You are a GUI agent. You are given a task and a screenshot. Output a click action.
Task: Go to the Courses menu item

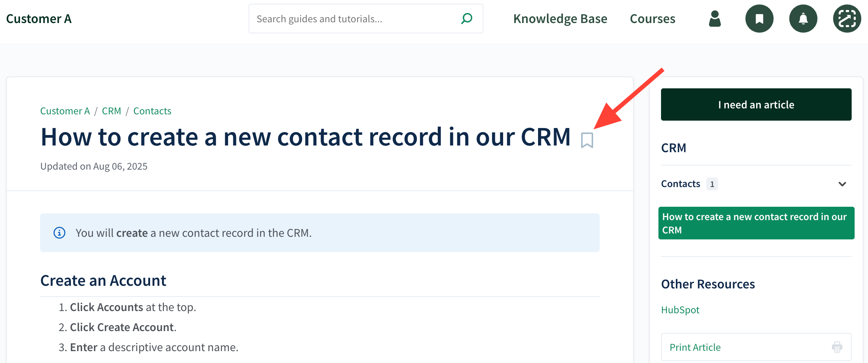[x=652, y=19]
